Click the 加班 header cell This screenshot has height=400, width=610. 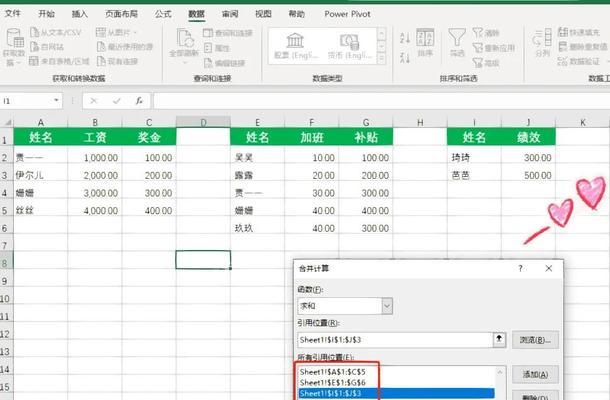click(x=312, y=137)
